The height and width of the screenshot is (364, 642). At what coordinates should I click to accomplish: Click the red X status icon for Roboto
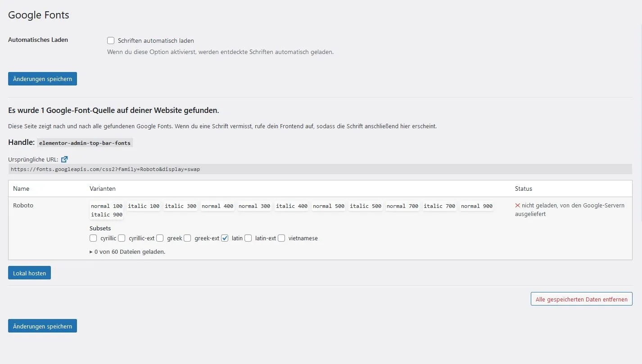point(518,205)
